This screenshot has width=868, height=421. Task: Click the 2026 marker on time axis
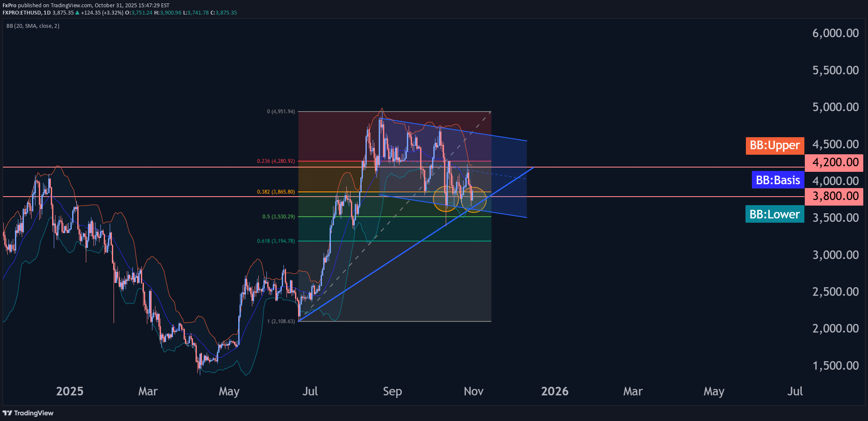555,392
